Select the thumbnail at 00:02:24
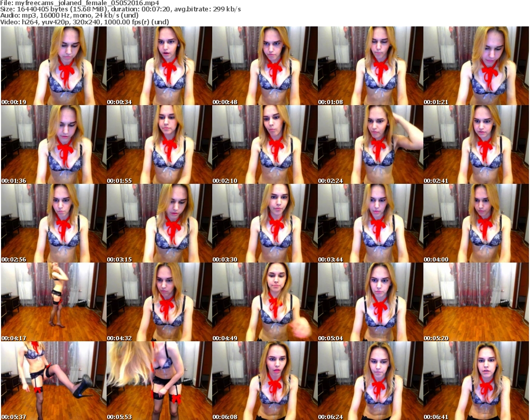This screenshot has height=420, width=530. 371,144
